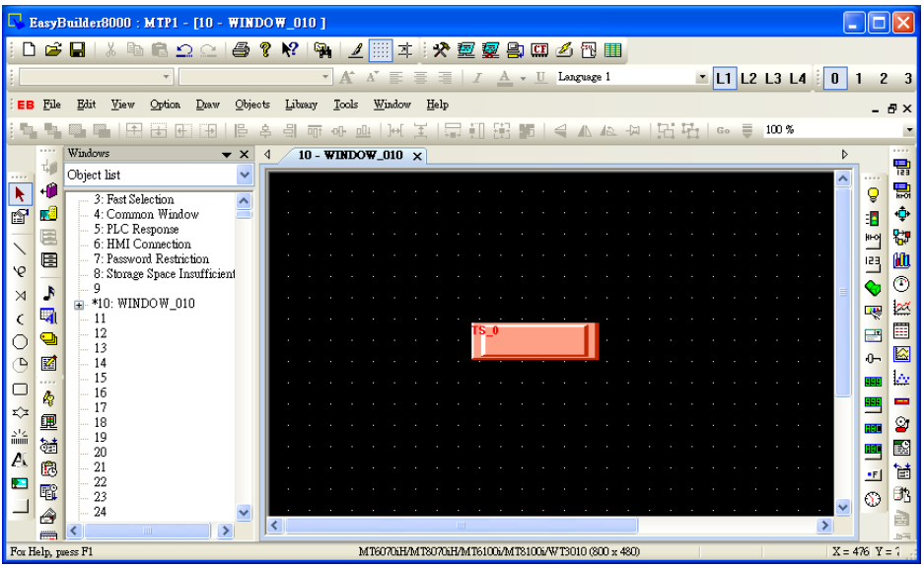Toggle the grid display button
Viewport: 924px width, 568px height.
tap(380, 50)
